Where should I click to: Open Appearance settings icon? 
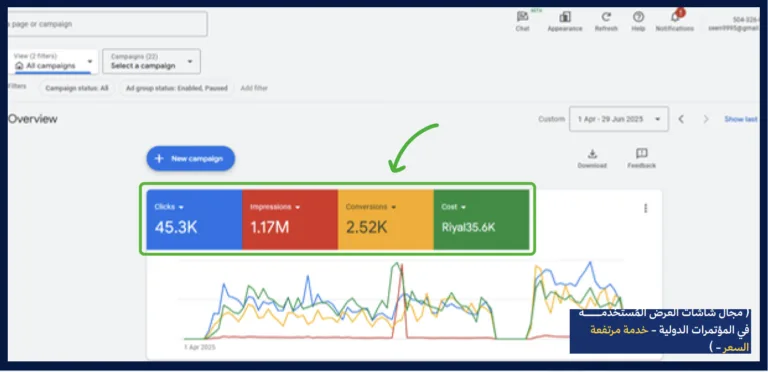(565, 22)
